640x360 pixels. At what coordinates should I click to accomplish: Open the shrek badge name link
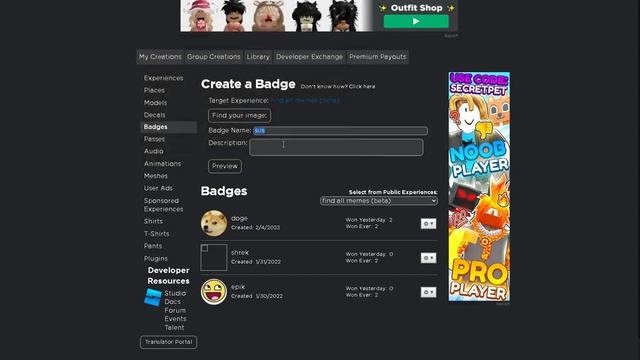(240, 253)
